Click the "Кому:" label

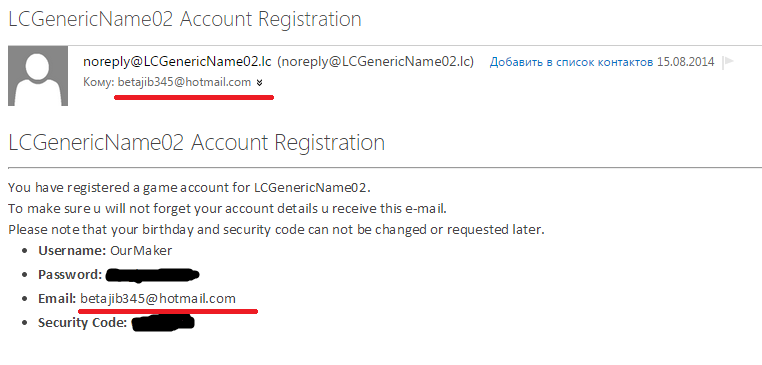(x=99, y=83)
